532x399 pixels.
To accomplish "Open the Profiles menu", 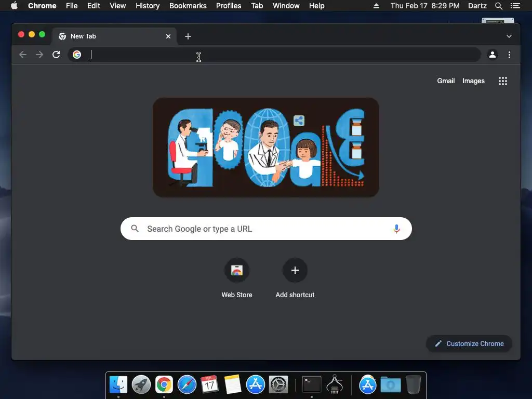I will tap(229, 6).
